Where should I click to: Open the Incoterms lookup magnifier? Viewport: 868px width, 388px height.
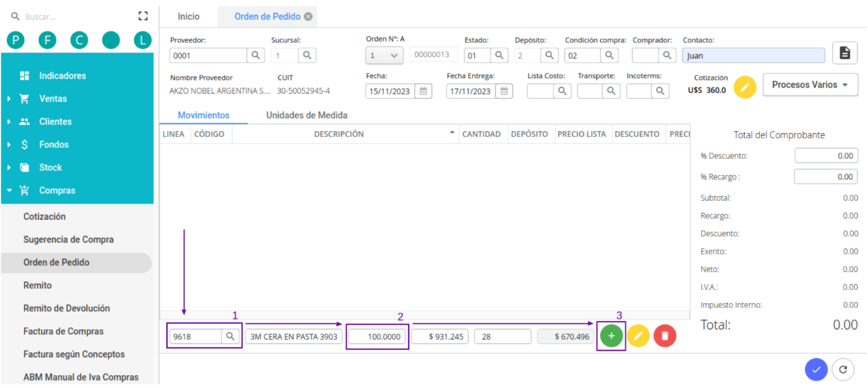tap(659, 91)
